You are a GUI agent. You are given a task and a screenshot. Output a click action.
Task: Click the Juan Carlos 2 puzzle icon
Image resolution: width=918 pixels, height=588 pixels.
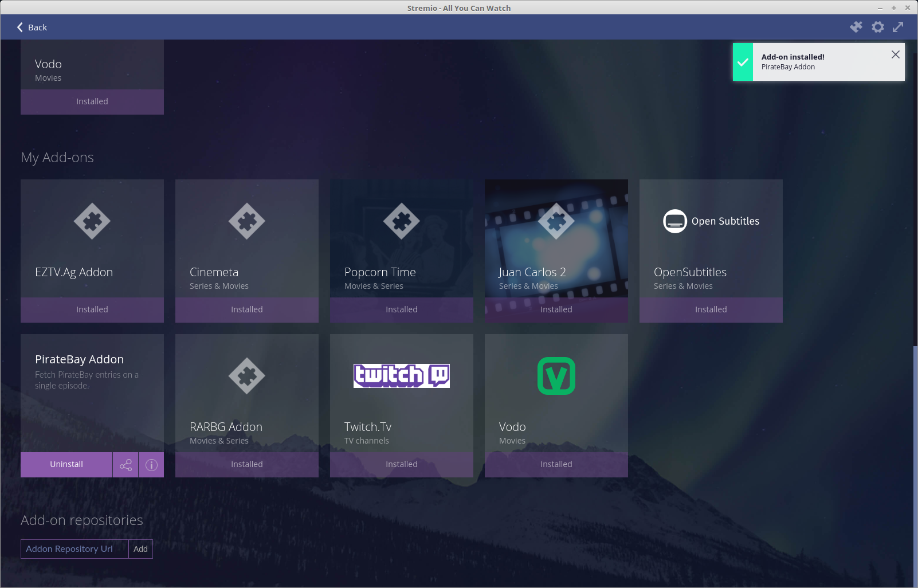pyautogui.click(x=556, y=221)
